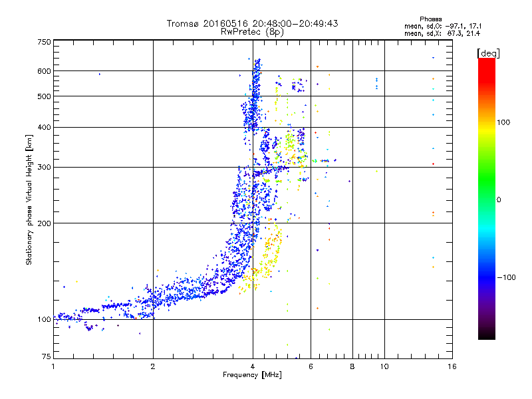Click the x-axis label 'Frequency [MHz]'

pyautogui.click(x=252, y=375)
